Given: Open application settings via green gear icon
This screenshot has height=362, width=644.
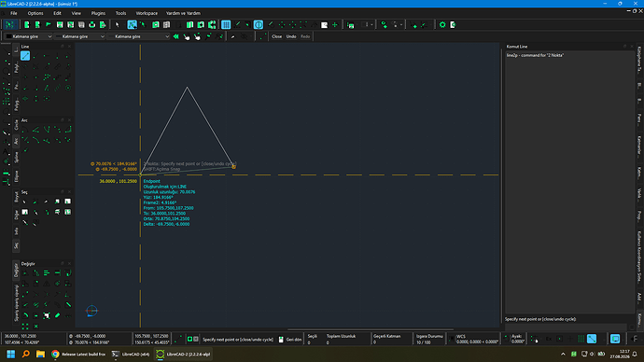Looking at the screenshot, I should pyautogui.click(x=442, y=24).
